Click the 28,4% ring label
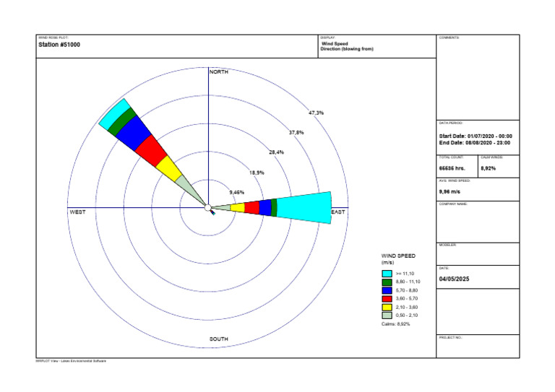 coord(277,152)
